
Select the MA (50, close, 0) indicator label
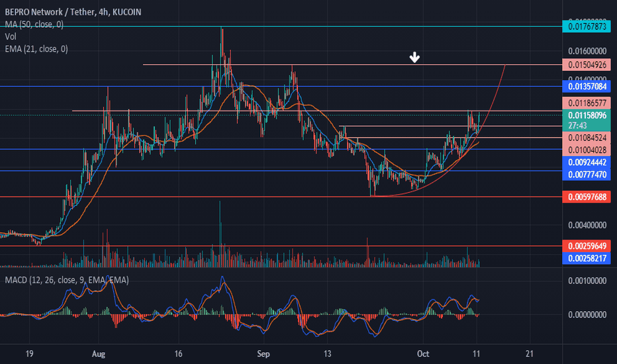[34, 24]
